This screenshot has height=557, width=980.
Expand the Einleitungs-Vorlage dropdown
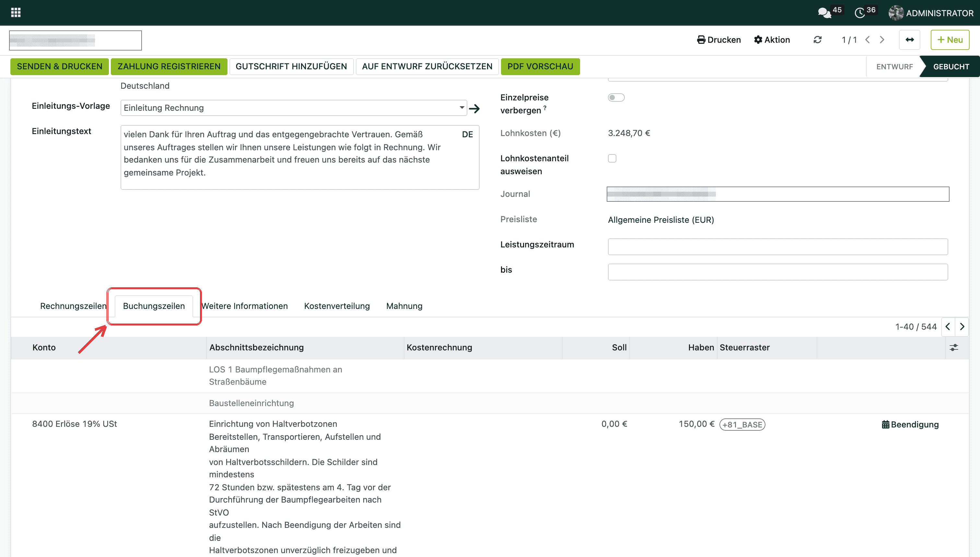tap(462, 108)
